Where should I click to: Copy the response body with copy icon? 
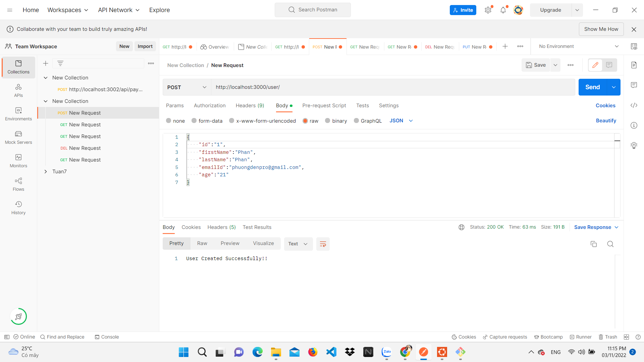(594, 244)
